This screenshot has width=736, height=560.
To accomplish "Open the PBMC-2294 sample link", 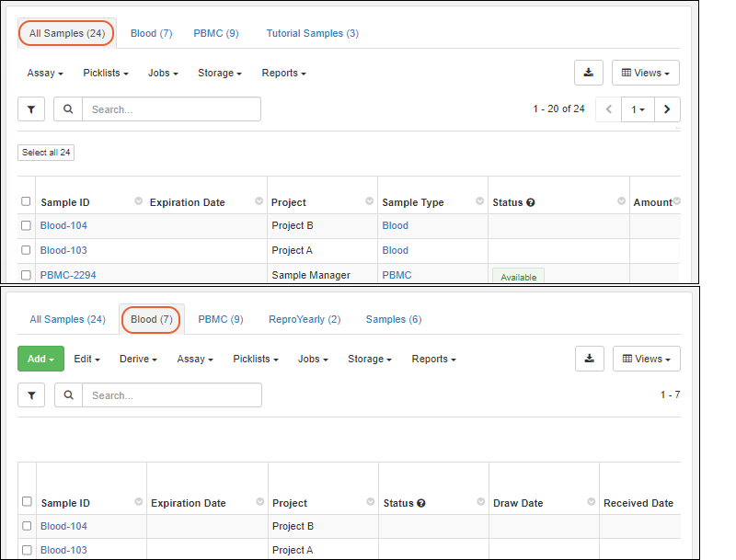I will [x=68, y=275].
